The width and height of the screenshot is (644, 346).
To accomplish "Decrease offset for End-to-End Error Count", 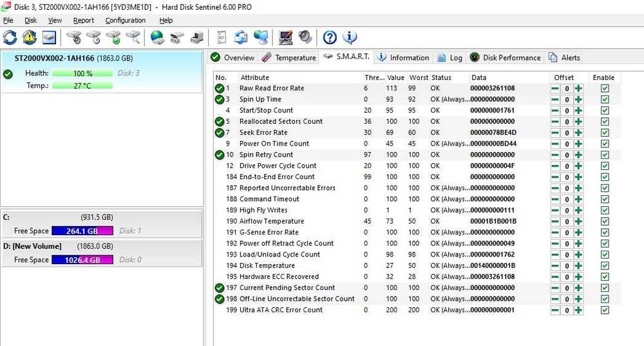I will click(x=555, y=177).
